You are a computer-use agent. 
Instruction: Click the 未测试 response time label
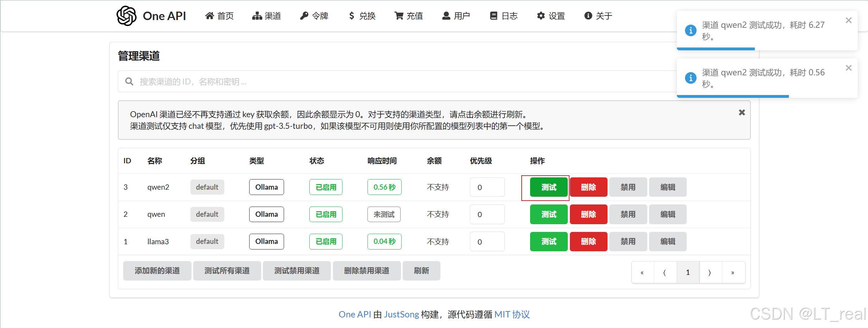(384, 214)
